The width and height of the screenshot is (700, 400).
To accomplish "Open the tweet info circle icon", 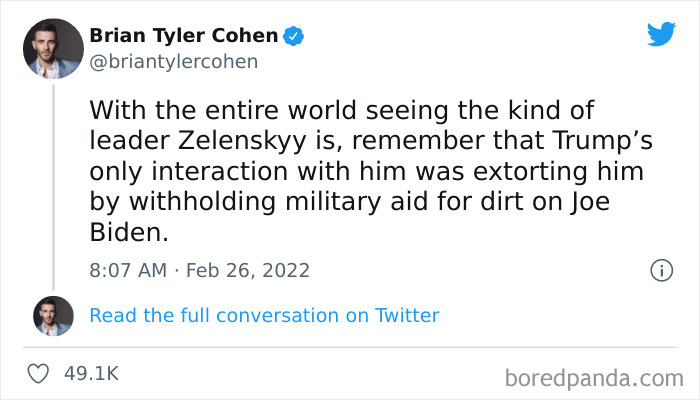I will 660,270.
